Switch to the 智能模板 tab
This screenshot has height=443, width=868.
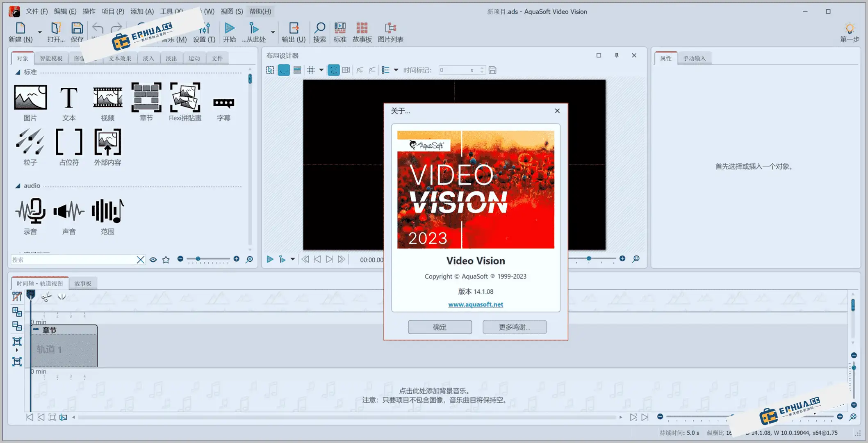[x=51, y=59]
